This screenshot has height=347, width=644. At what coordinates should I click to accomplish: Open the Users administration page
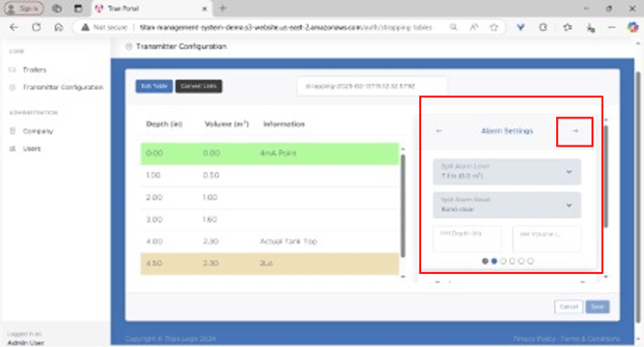pos(32,149)
